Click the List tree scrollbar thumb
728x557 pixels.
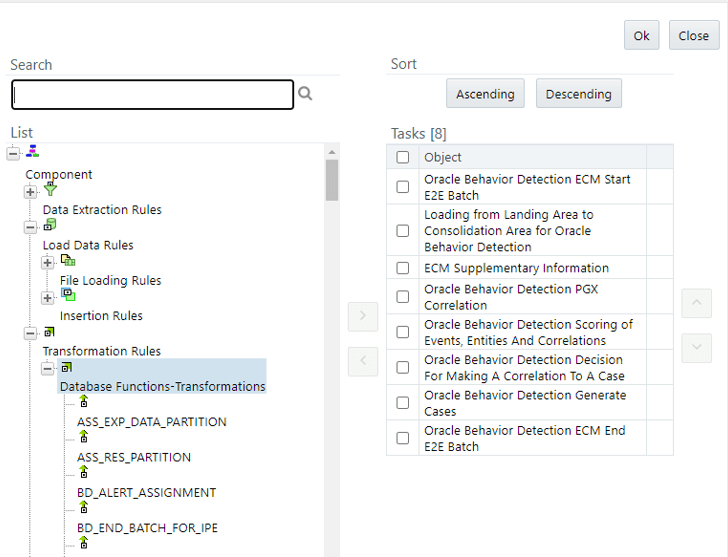click(x=332, y=180)
